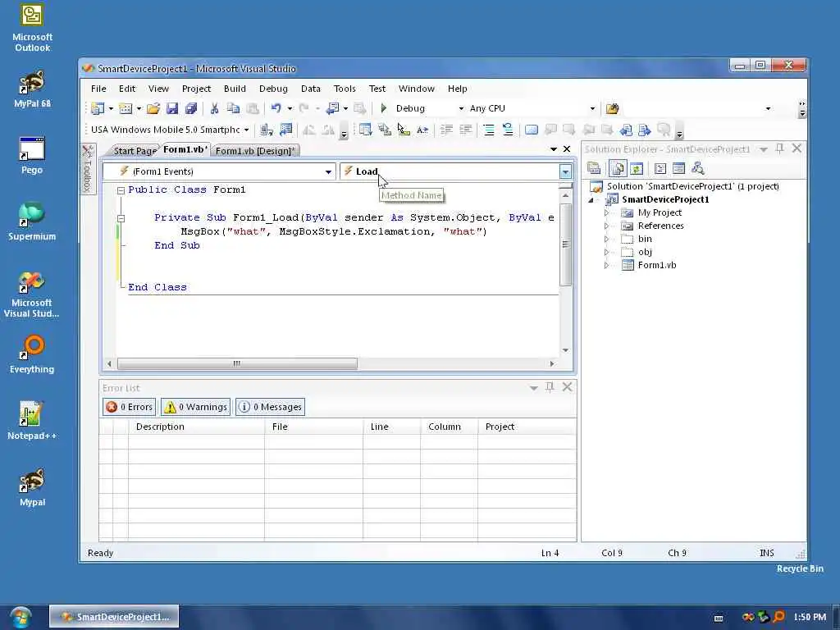Click the Connect to Device icon
Screen dimensions: 840x630
pyautogui.click(x=267, y=130)
